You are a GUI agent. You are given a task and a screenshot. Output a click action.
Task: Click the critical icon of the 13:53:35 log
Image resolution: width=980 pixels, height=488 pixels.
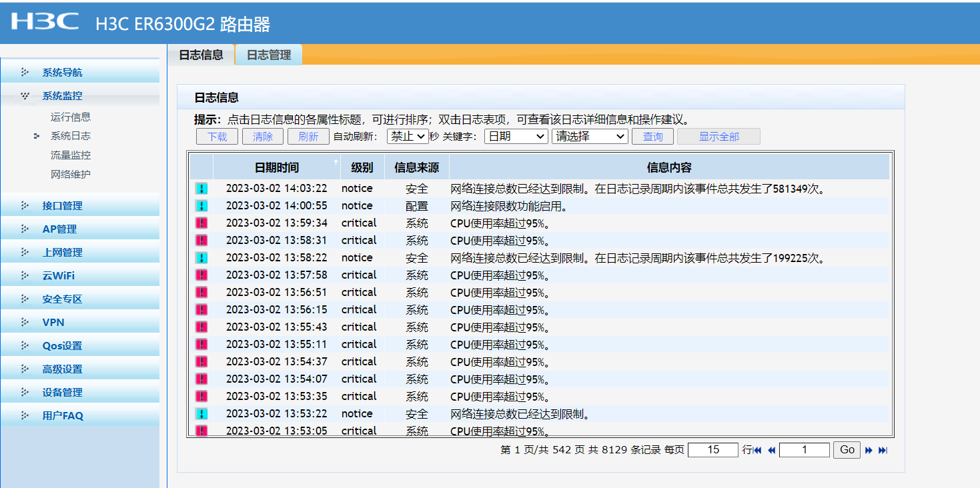point(201,397)
